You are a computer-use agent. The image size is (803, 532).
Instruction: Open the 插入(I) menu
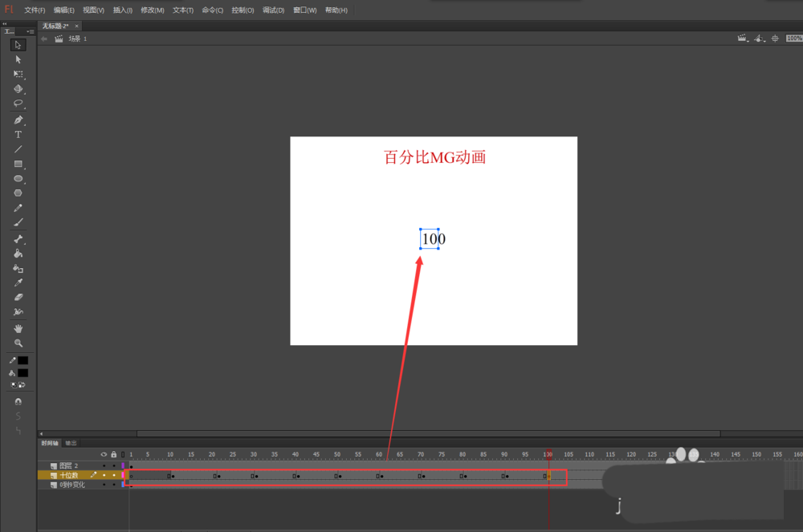click(123, 10)
